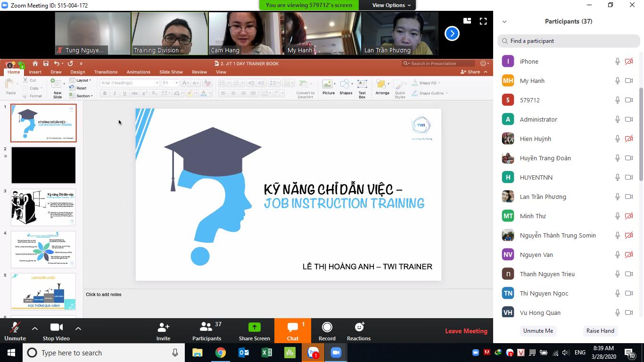This screenshot has height=362, width=644.
Task: Open Excel from the Windows taskbar
Action: [267, 353]
